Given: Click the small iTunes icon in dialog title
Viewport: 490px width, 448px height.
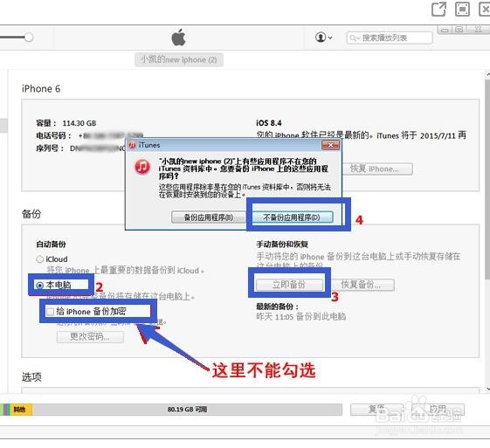Looking at the screenshot, I should tap(133, 145).
